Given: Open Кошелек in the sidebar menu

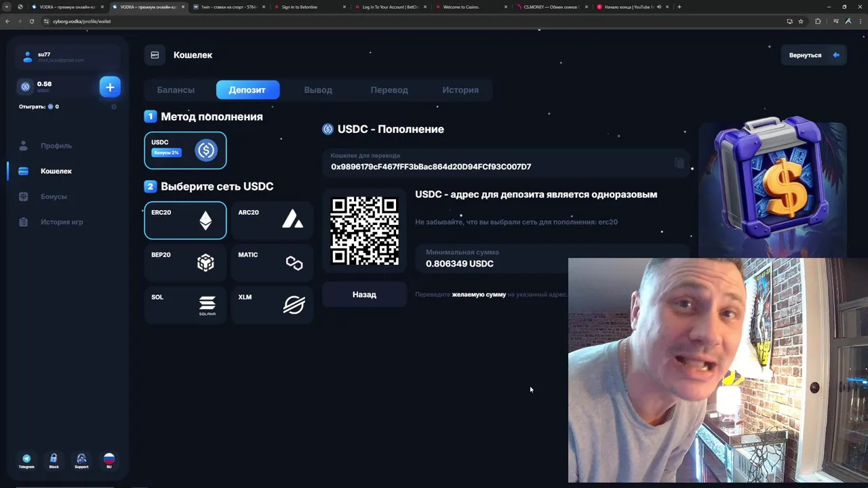Looking at the screenshot, I should click(56, 171).
